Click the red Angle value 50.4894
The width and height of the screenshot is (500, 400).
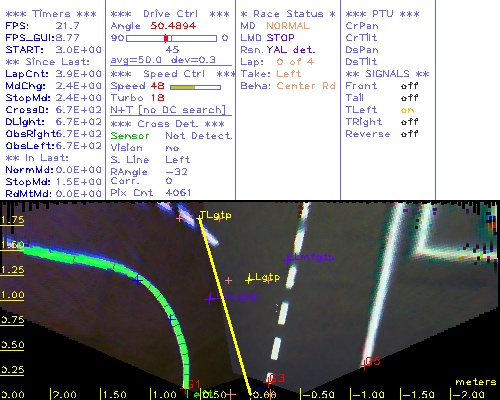(173, 26)
